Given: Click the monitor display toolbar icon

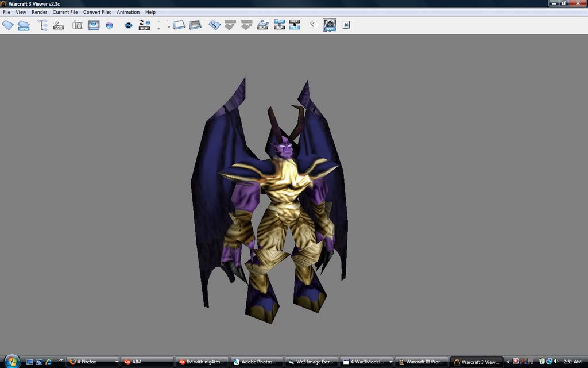Looking at the screenshot, I should point(94,25).
